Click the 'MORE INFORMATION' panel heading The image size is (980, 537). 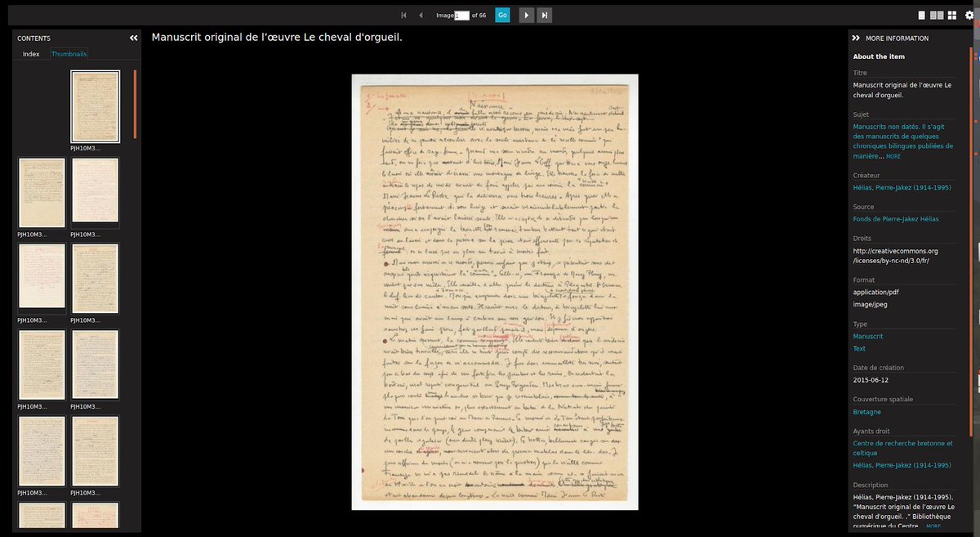point(897,38)
